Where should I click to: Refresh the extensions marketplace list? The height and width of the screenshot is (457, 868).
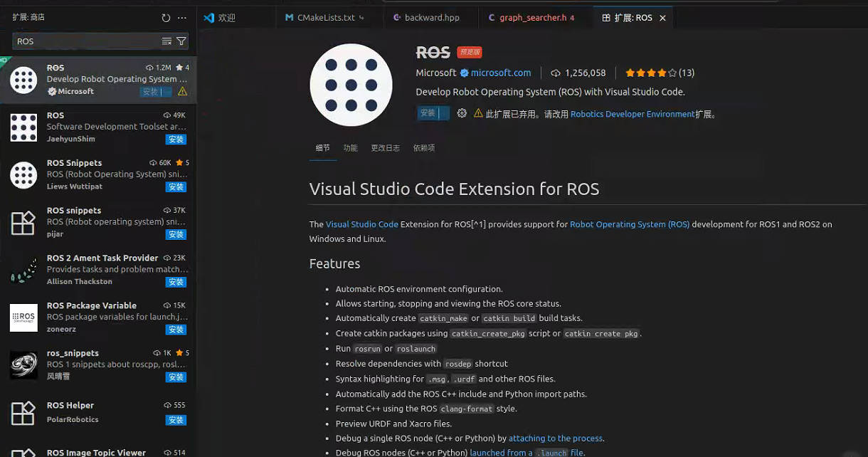(x=166, y=18)
